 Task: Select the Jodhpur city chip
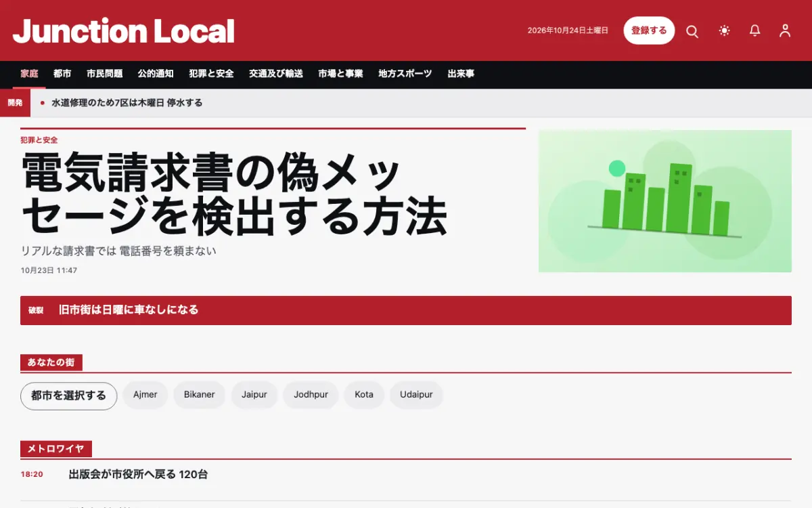(x=311, y=395)
